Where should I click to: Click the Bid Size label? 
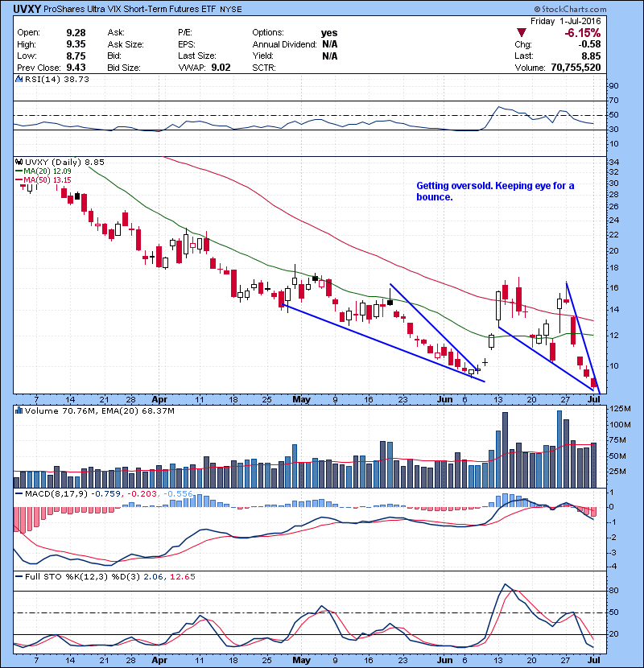click(x=124, y=68)
